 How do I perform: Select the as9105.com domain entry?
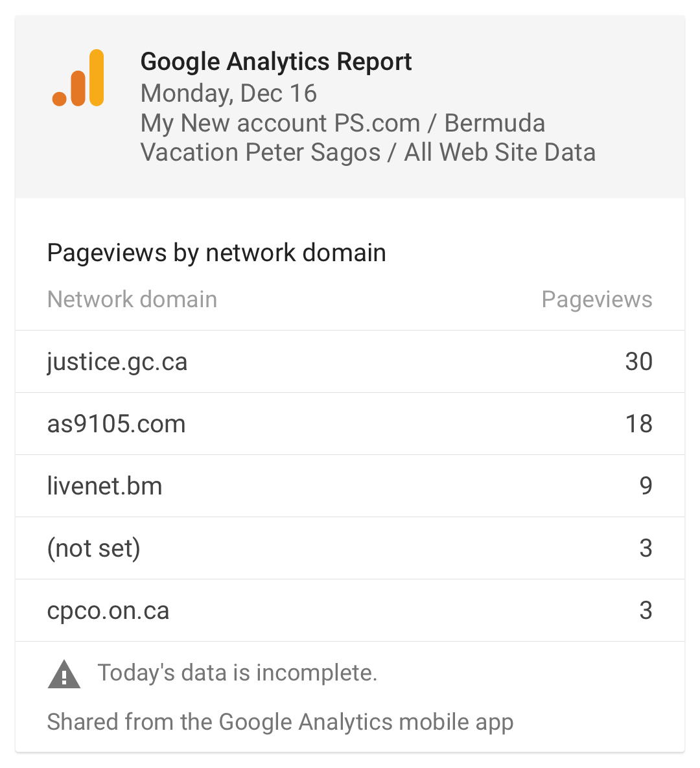coord(116,424)
